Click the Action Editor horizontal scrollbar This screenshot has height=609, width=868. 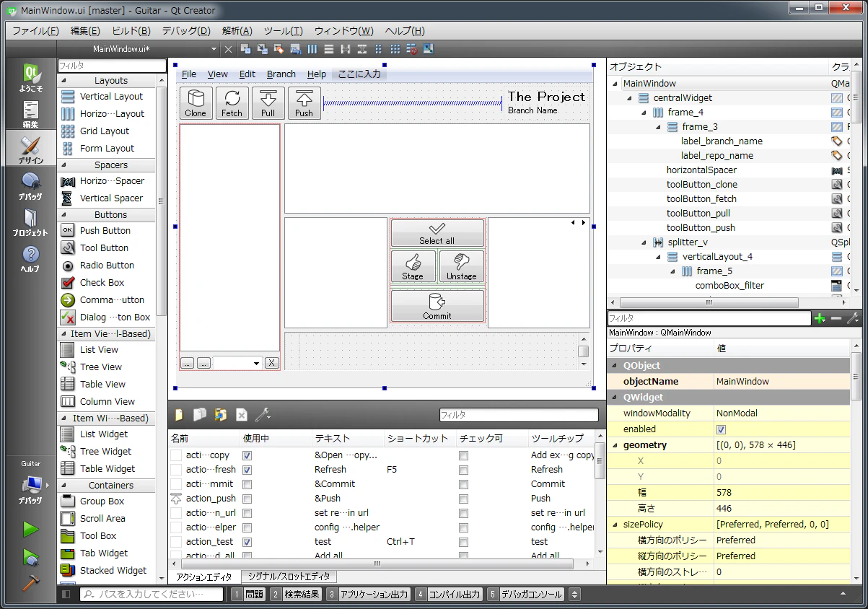tap(377, 564)
